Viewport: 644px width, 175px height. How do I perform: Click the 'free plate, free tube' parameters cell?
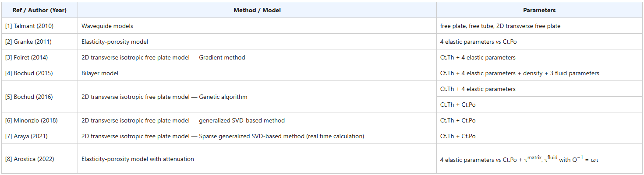click(539, 26)
